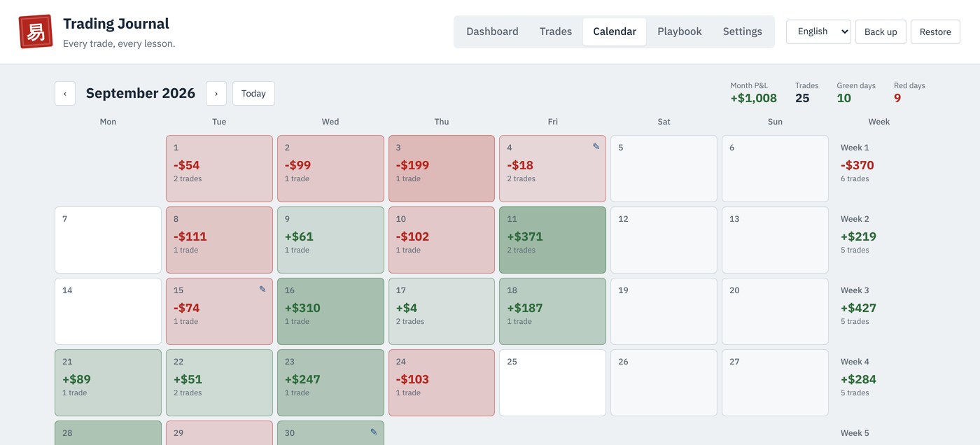Viewport: 980px width, 445px height.
Task: Open September 1 day cell with -$54
Action: 219,169
